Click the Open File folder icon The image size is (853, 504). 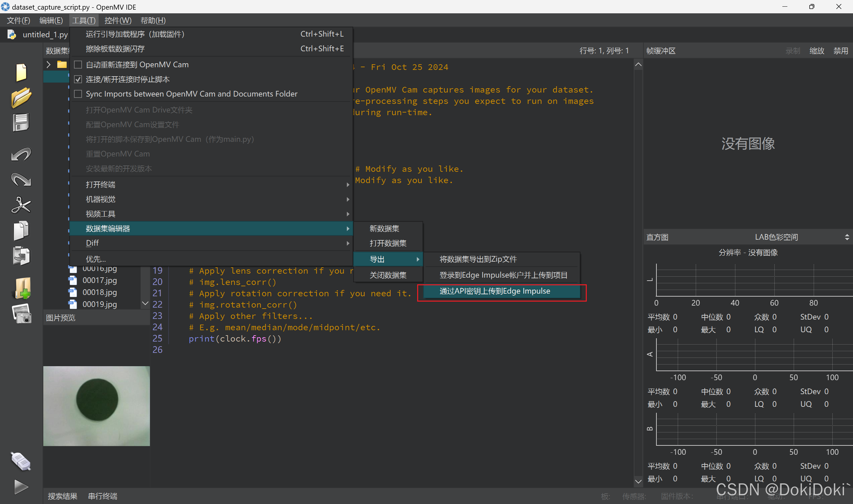pyautogui.click(x=21, y=98)
